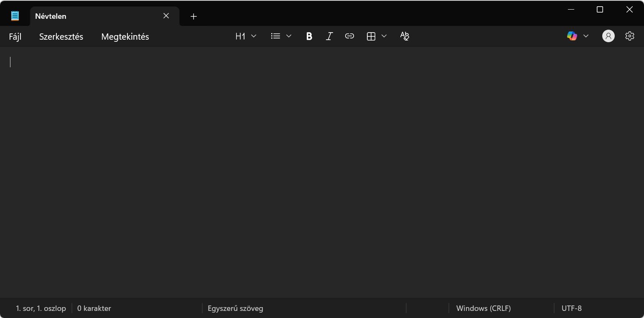Open the Copilot icon
Viewport: 644px width, 318px height.
(x=572, y=36)
